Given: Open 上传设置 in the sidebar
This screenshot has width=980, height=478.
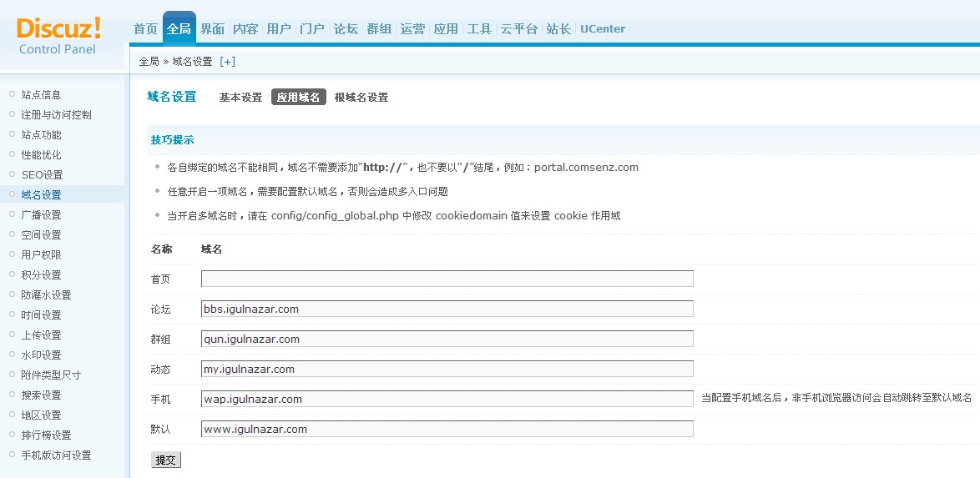Looking at the screenshot, I should [x=41, y=335].
